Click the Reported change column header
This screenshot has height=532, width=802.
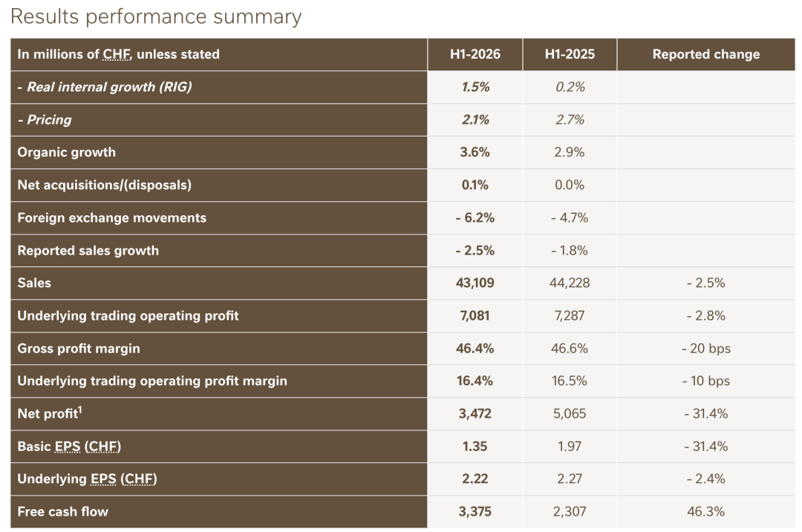(x=706, y=54)
